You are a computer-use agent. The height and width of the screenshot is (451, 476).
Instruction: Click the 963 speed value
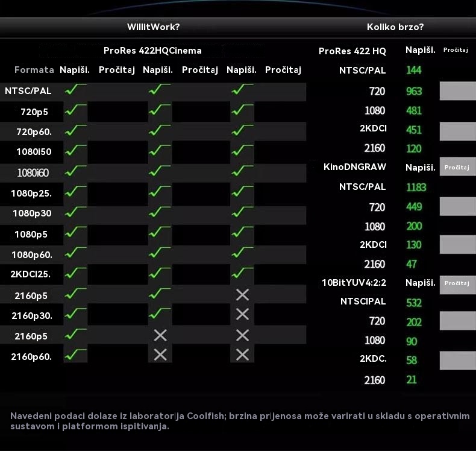tap(414, 92)
